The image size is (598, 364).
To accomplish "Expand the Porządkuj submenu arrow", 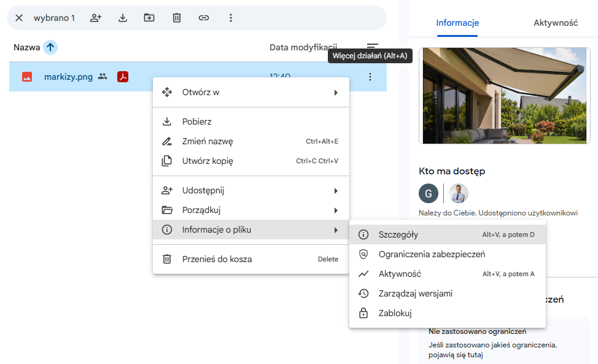I will (x=336, y=211).
